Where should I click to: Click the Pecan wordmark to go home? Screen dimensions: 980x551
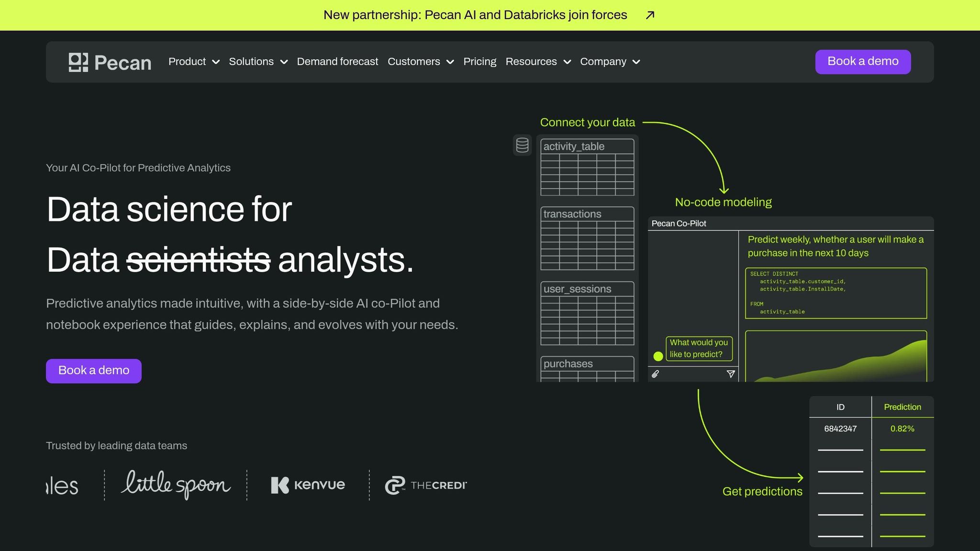pyautogui.click(x=122, y=63)
